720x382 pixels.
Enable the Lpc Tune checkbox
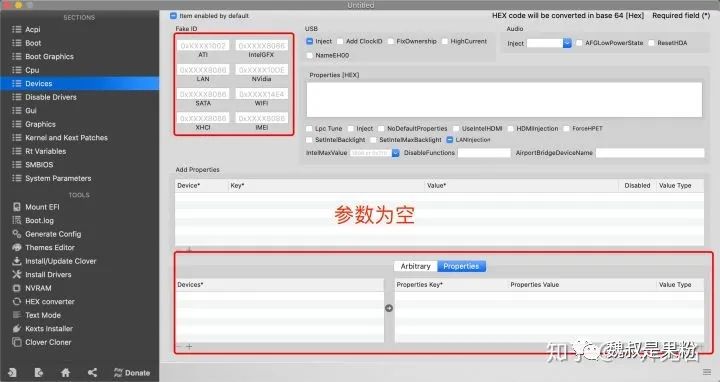[309, 129]
